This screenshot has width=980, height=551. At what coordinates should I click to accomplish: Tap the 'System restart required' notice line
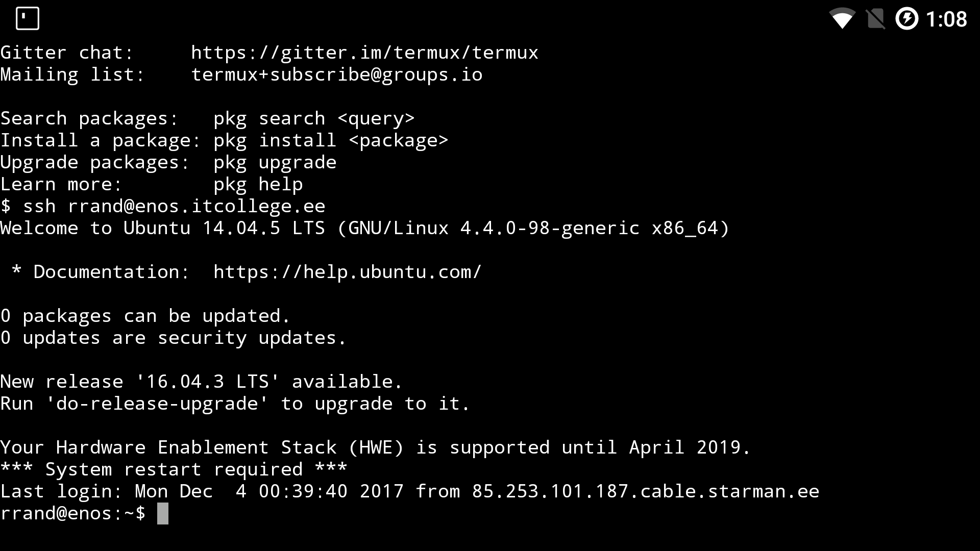pyautogui.click(x=174, y=469)
